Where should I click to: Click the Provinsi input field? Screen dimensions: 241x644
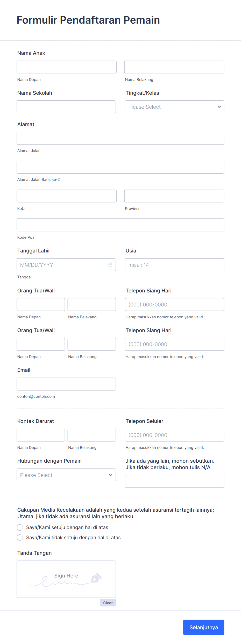[x=174, y=196]
